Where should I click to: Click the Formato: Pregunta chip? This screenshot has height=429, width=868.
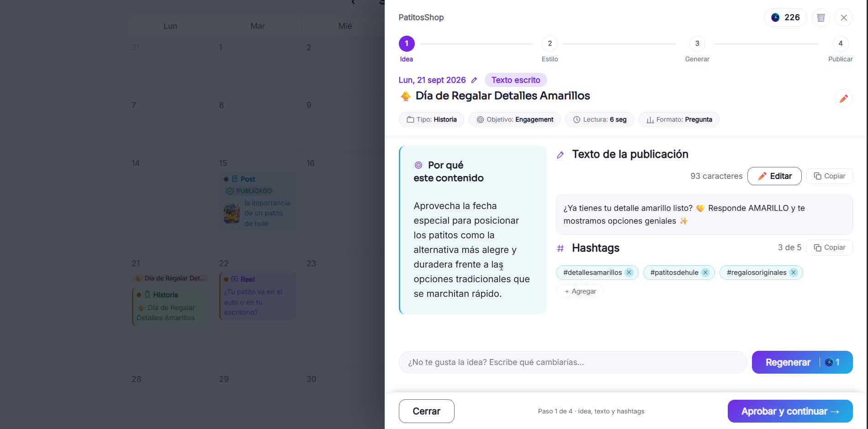coord(679,119)
